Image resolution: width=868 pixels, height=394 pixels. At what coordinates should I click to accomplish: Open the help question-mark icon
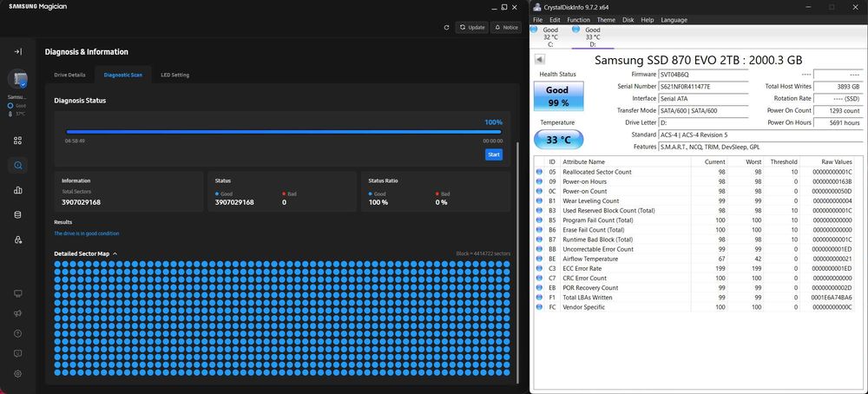17,333
